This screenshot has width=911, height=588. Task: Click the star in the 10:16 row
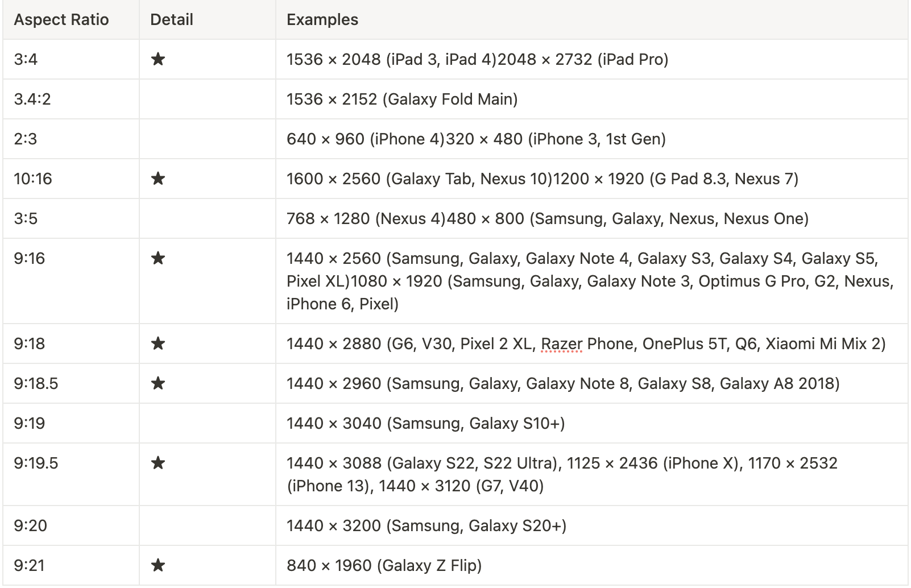click(158, 179)
